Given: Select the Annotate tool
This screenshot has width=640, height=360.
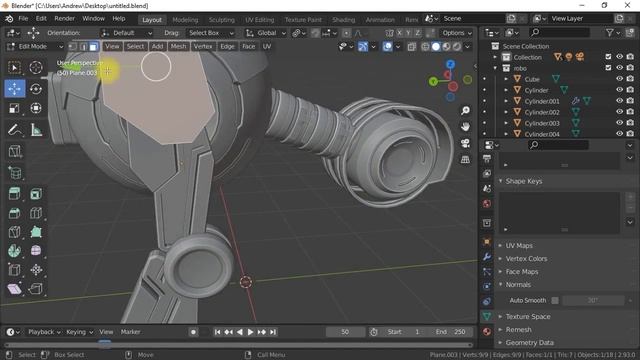Looking at the screenshot, I should pos(15,130).
